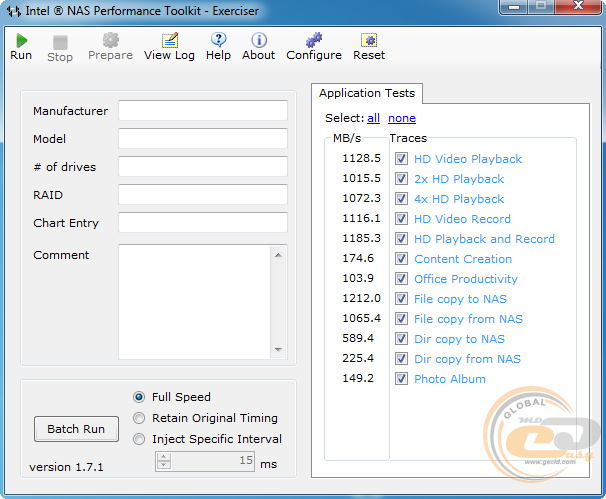Open the 2x HD Playback trace link
This screenshot has height=499, width=606.
click(x=459, y=179)
